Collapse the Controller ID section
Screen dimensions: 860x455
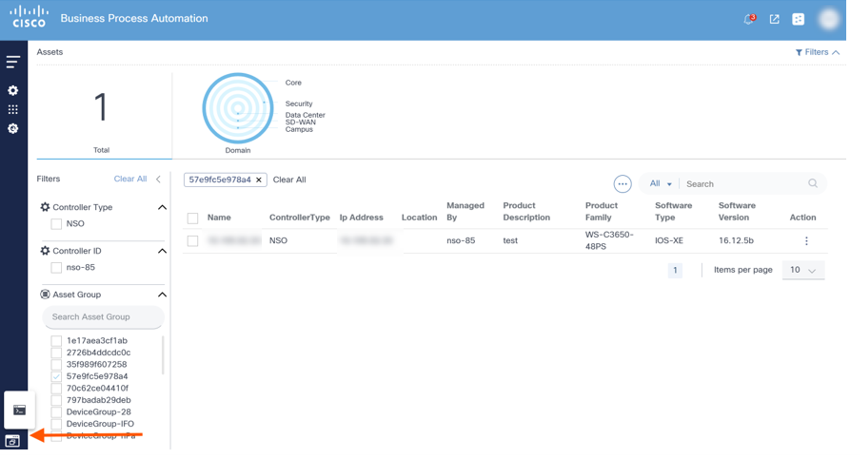(162, 251)
